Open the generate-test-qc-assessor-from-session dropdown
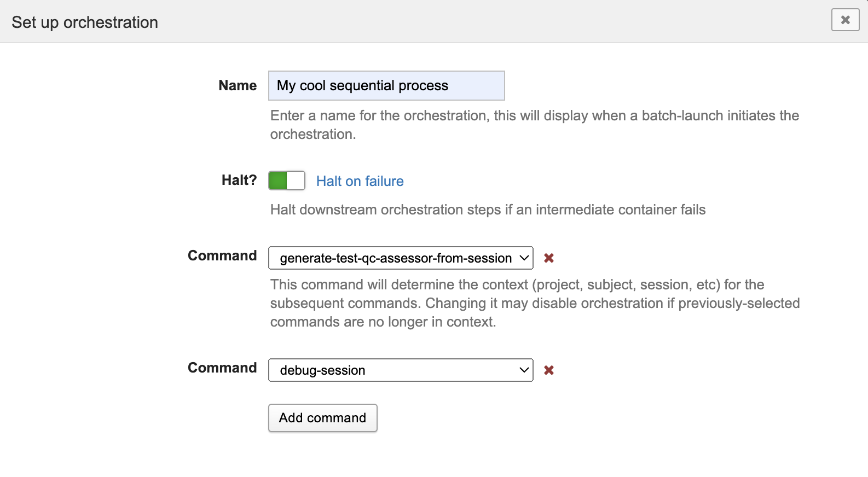Screen dimensions: 868x477 click(400, 258)
